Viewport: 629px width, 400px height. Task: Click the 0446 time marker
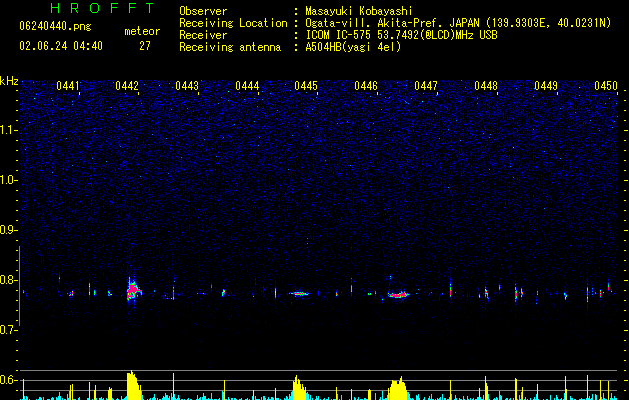[x=366, y=86]
